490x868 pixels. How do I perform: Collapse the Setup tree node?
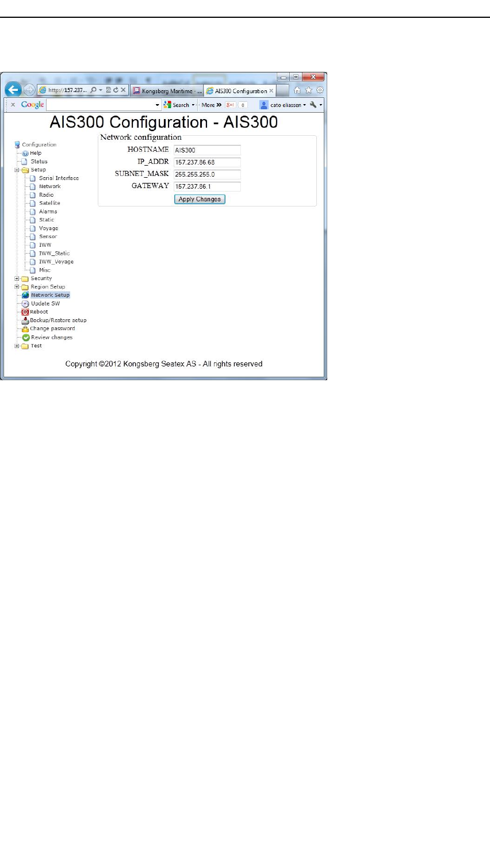click(x=17, y=170)
